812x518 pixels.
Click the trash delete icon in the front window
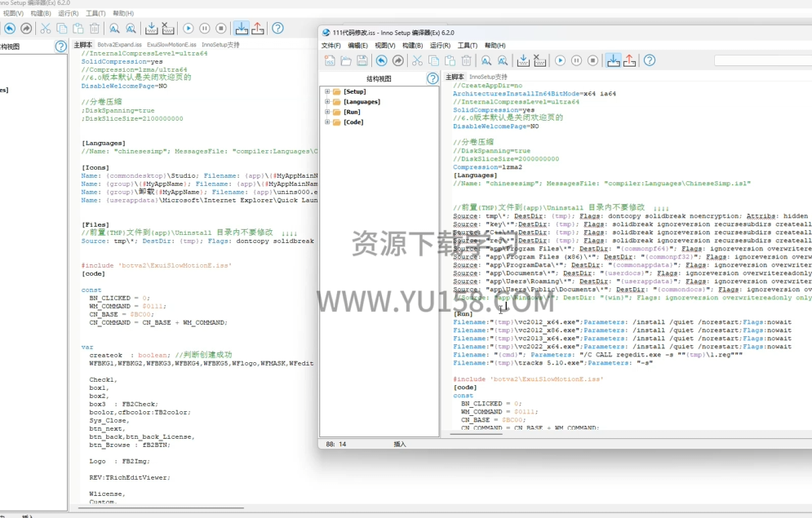coord(466,60)
